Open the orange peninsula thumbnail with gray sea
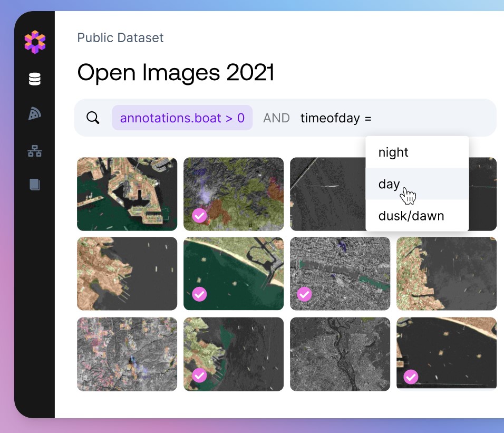Image resolution: width=504 pixels, height=433 pixels. tap(127, 274)
